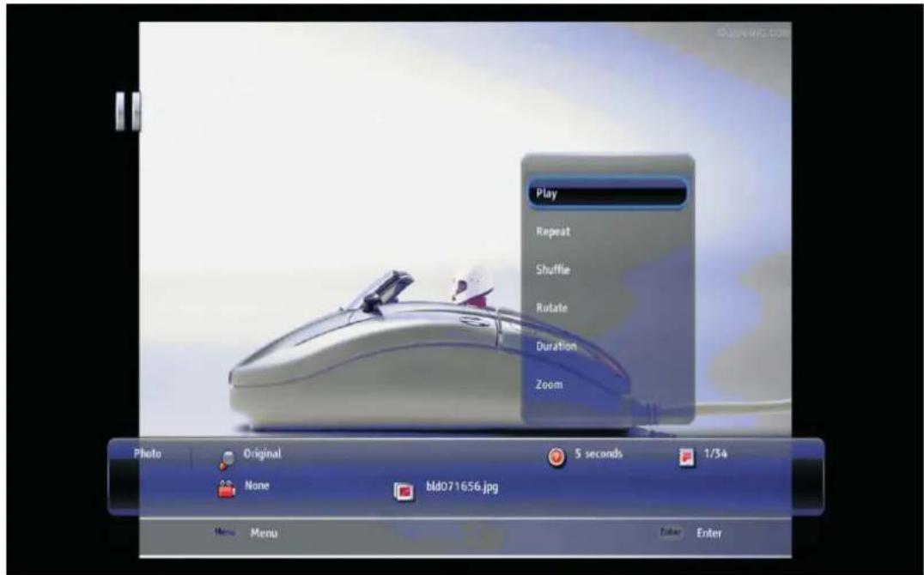Click the bld071656.jpg file name
924x575 pixels.
click(462, 487)
